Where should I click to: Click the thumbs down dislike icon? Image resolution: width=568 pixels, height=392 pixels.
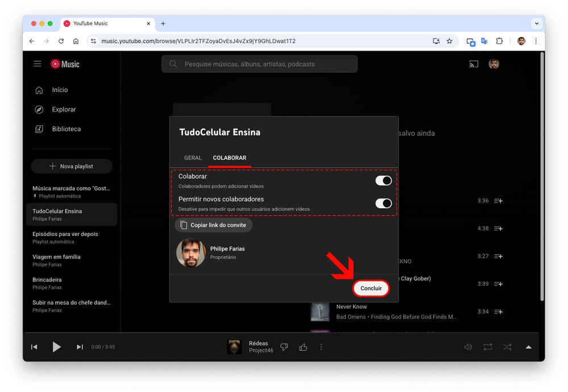285,347
